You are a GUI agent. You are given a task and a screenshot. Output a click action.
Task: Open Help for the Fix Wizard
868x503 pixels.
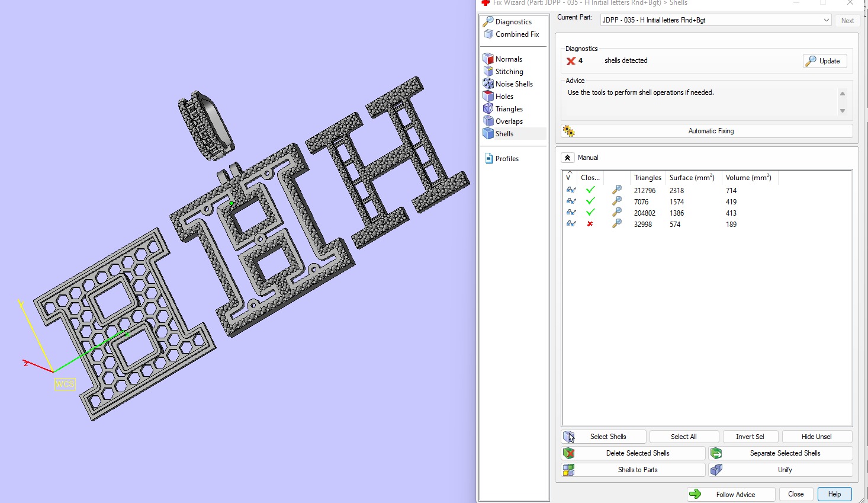[x=834, y=494]
